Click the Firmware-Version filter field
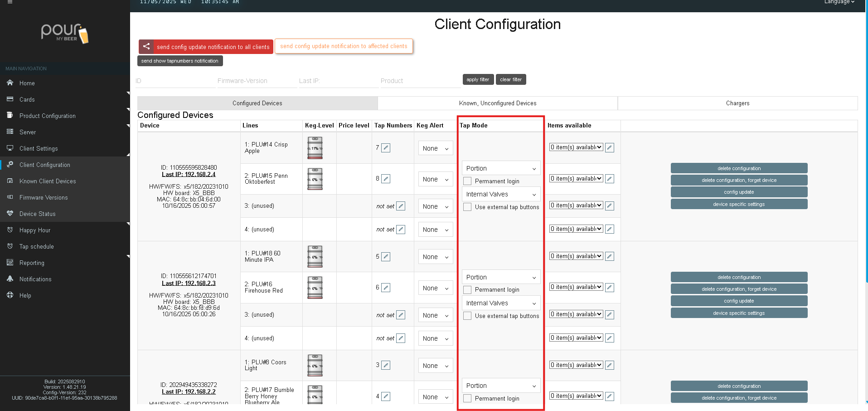This screenshot has width=868, height=411. point(257,81)
